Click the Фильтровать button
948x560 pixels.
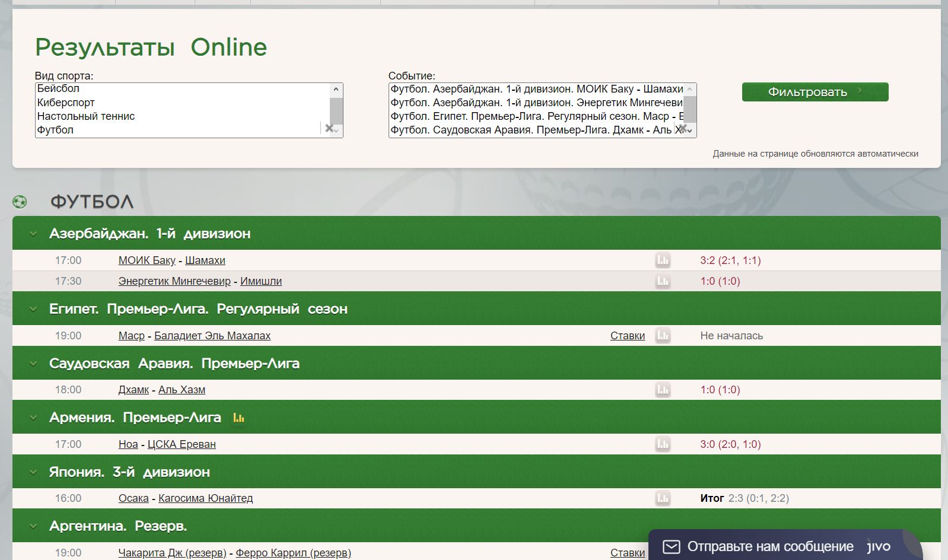(815, 92)
